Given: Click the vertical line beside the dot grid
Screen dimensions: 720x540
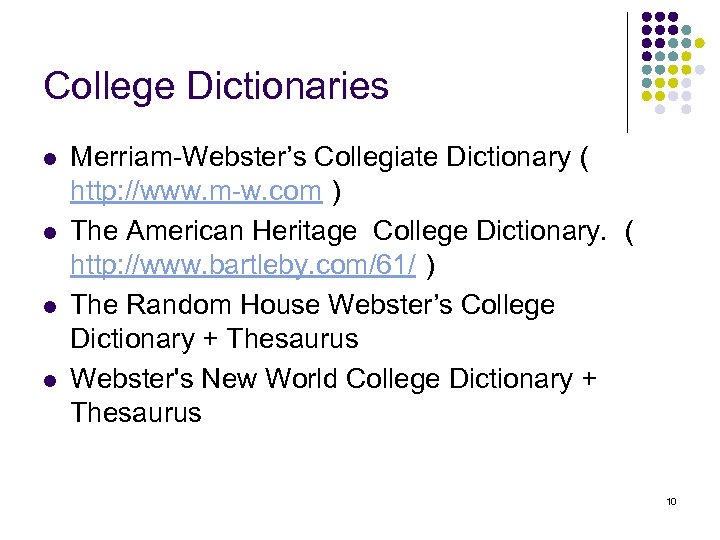Looking at the screenshot, I should 627,72.
